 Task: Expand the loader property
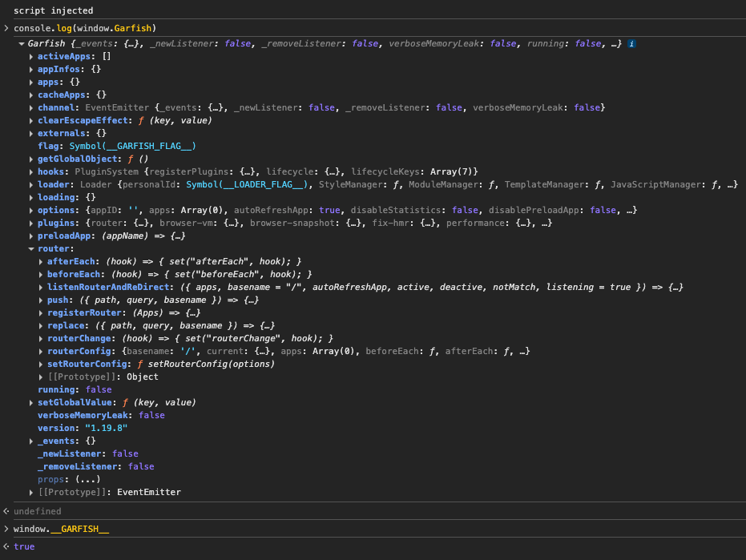pos(31,185)
